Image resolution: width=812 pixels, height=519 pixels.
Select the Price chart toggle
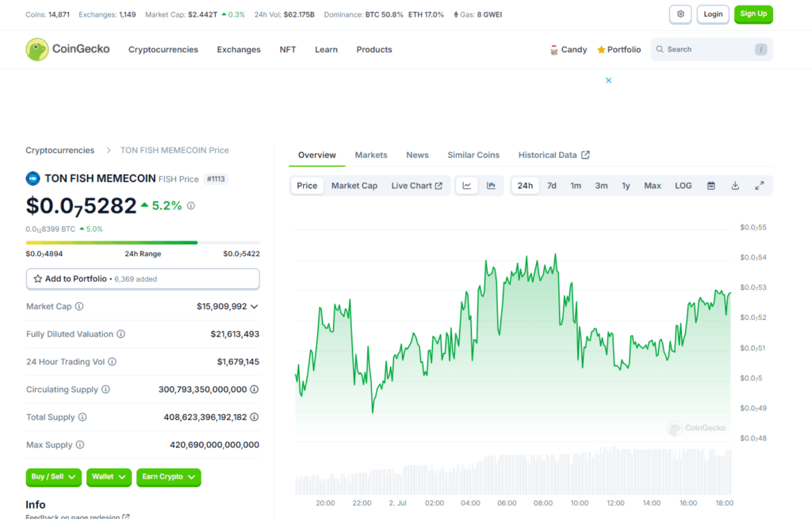tap(307, 186)
